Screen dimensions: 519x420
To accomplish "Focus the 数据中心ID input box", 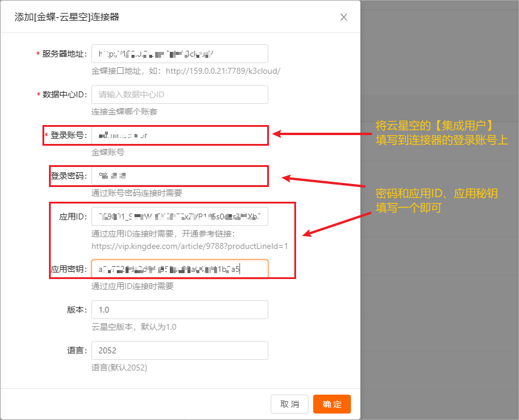I will click(179, 94).
